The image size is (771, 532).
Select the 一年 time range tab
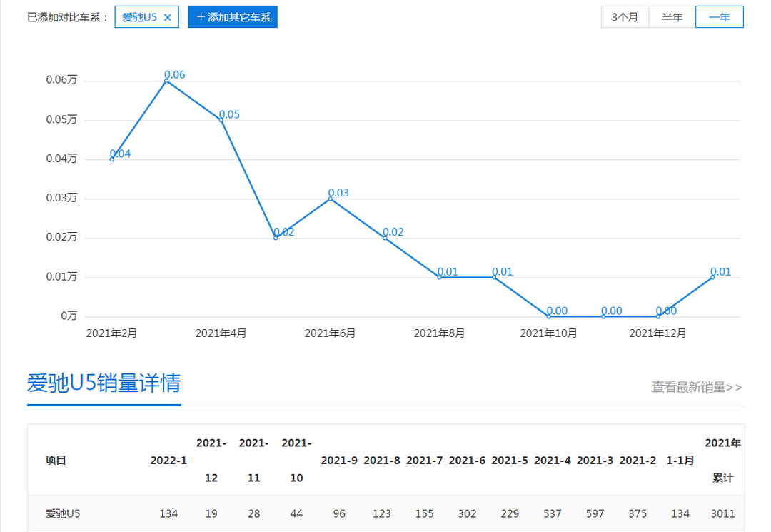point(720,17)
